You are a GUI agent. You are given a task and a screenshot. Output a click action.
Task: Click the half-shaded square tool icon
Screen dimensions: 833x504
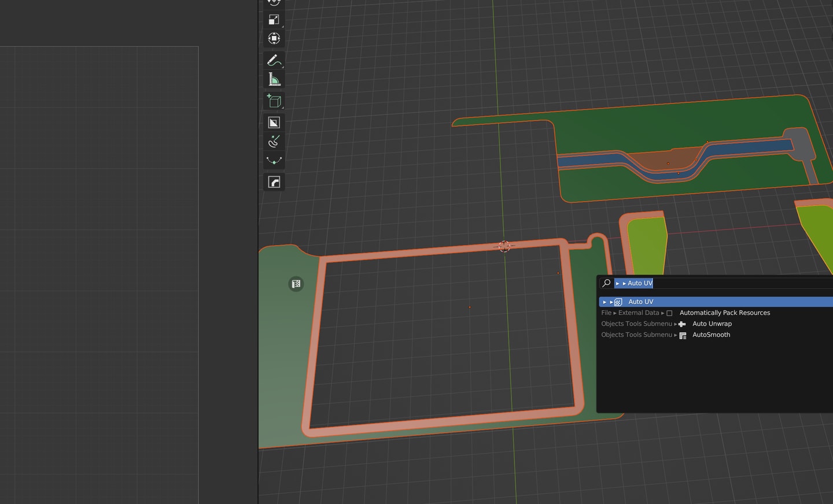pyautogui.click(x=274, y=123)
